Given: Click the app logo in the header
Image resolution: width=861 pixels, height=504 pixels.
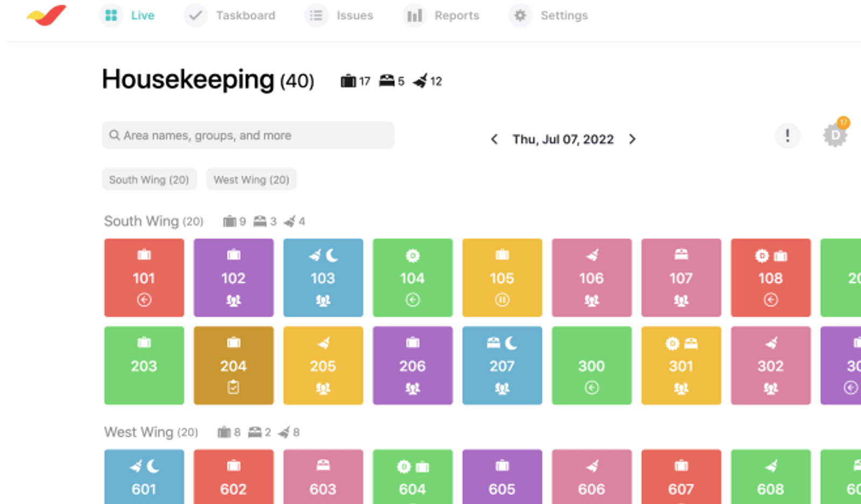Looking at the screenshot, I should click(x=46, y=15).
